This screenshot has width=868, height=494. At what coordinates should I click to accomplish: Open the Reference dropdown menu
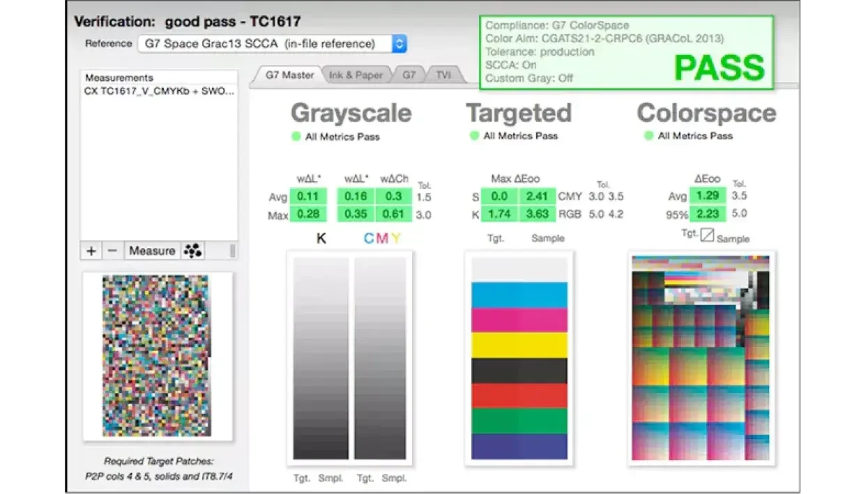coord(264,44)
